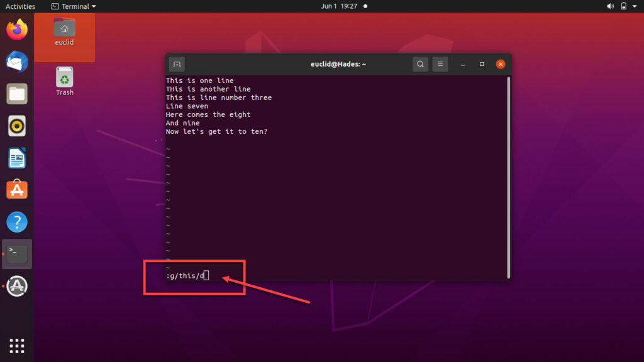Expand the system status menu arrow

coord(635,6)
